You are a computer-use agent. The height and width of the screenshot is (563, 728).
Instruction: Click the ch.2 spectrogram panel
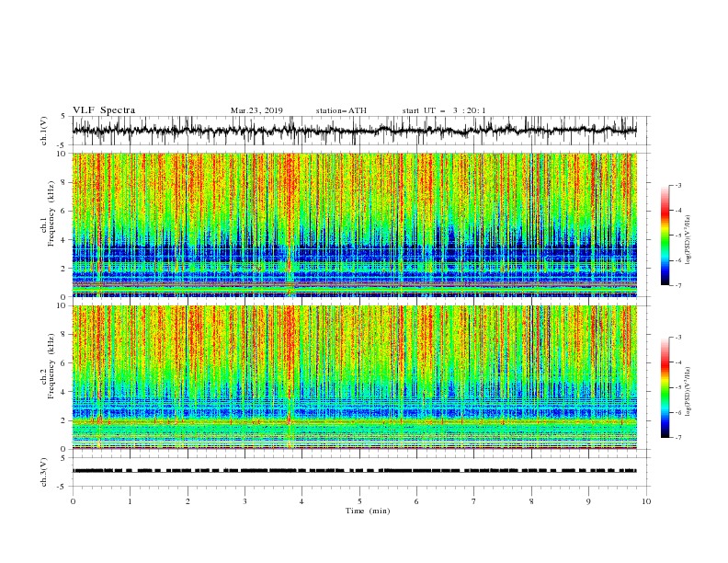point(355,377)
